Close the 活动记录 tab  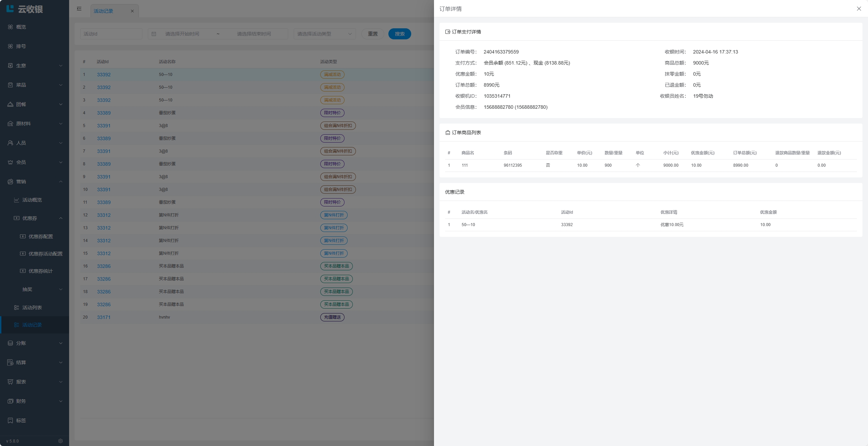(x=132, y=11)
